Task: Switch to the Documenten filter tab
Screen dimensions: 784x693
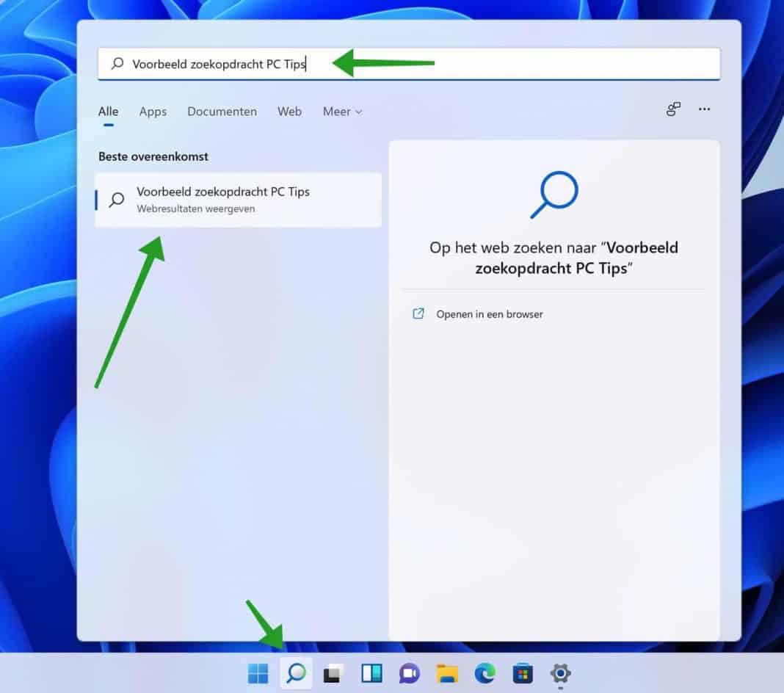Action: (222, 112)
